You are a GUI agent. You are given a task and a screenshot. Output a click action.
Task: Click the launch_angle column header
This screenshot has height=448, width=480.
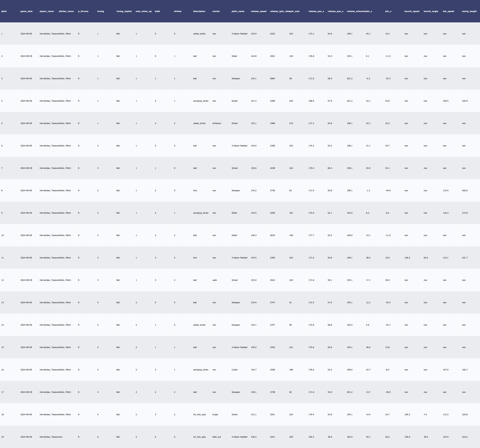[x=431, y=11]
